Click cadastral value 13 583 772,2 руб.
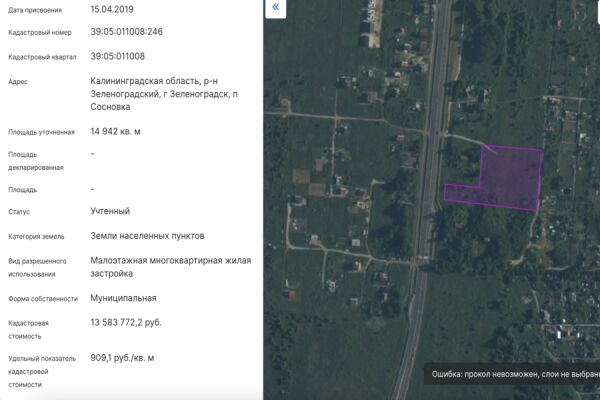 tap(126, 322)
